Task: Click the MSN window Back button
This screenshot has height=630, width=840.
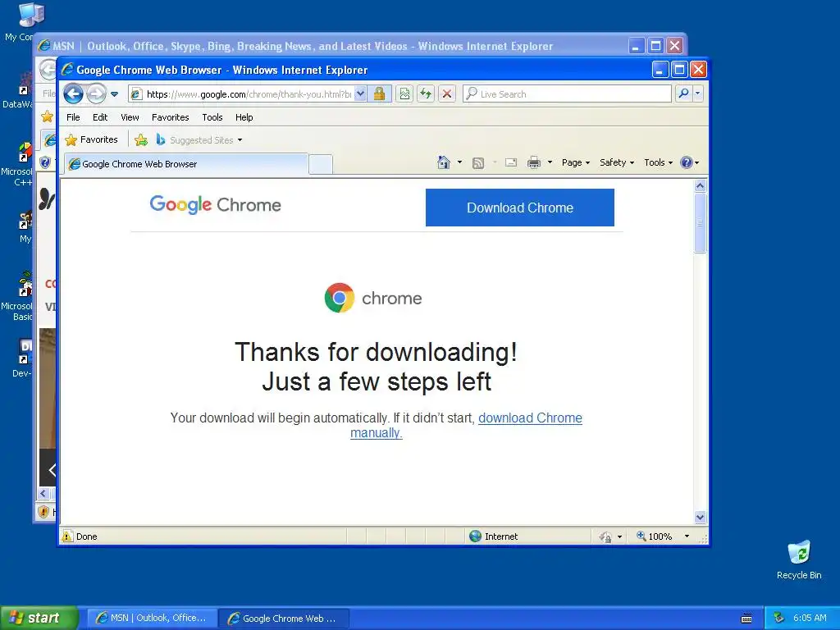Action: (48, 70)
